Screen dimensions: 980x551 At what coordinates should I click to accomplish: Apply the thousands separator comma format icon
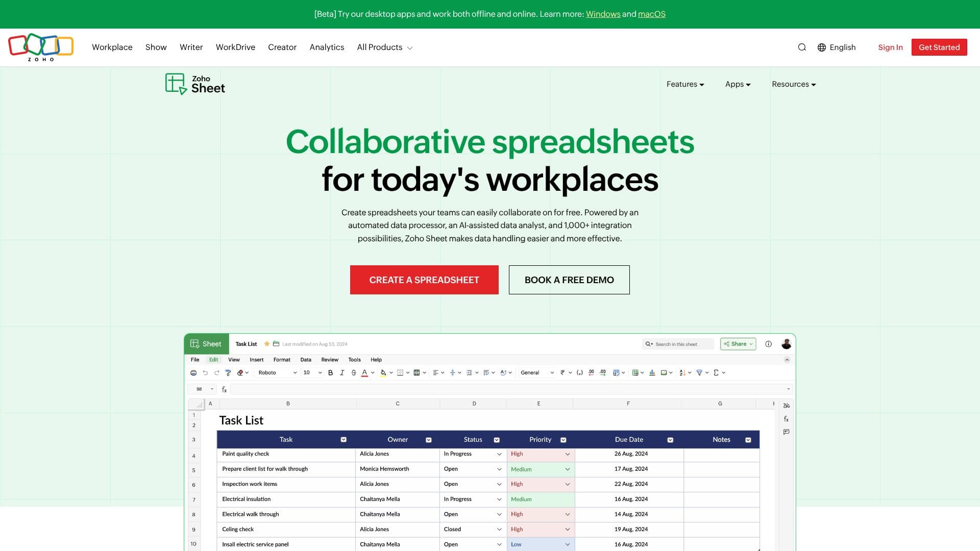click(x=580, y=373)
